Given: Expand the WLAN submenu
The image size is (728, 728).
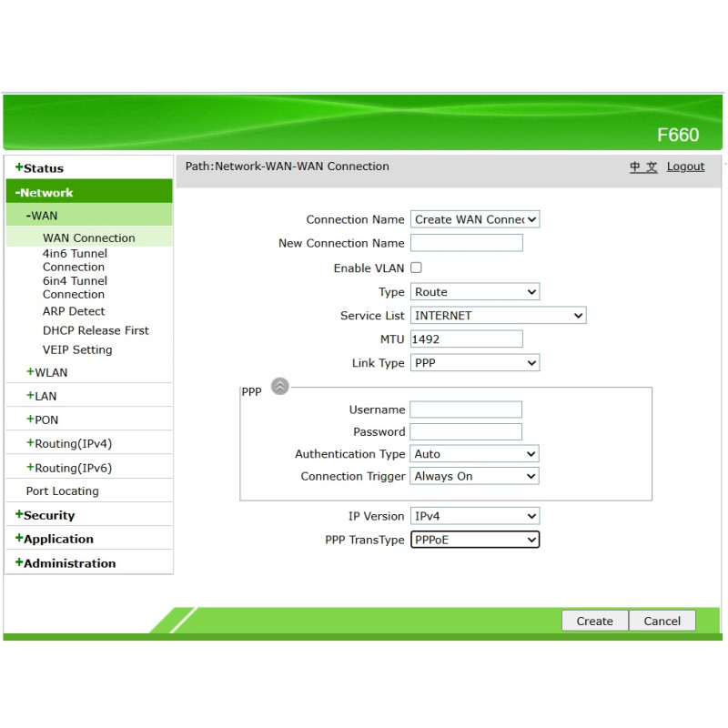Looking at the screenshot, I should pyautogui.click(x=50, y=372).
